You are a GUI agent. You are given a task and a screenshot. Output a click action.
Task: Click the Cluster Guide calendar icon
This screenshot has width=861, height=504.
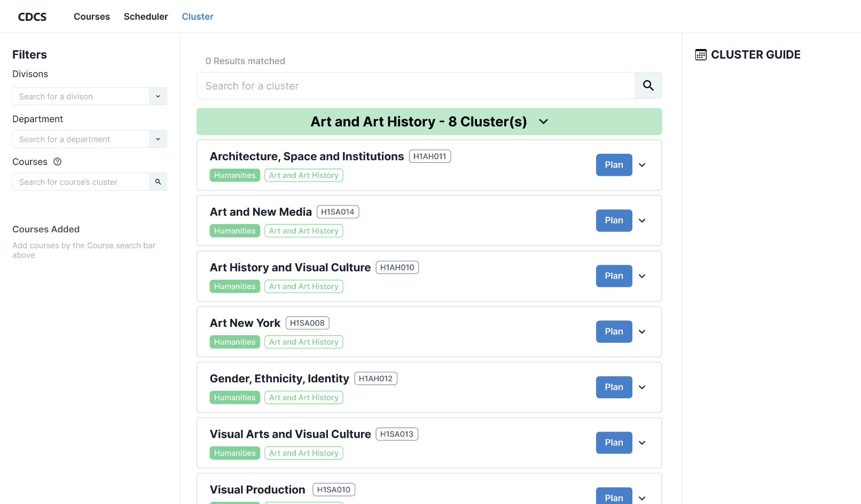(x=701, y=54)
